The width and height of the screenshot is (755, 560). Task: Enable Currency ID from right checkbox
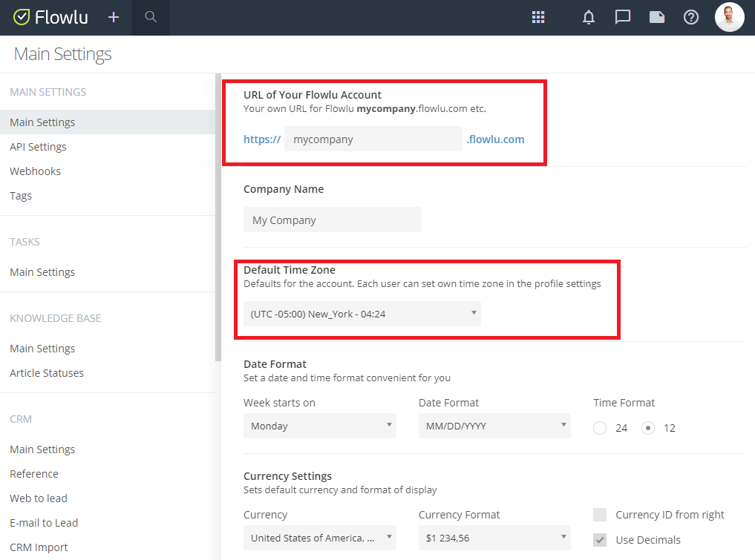(600, 515)
